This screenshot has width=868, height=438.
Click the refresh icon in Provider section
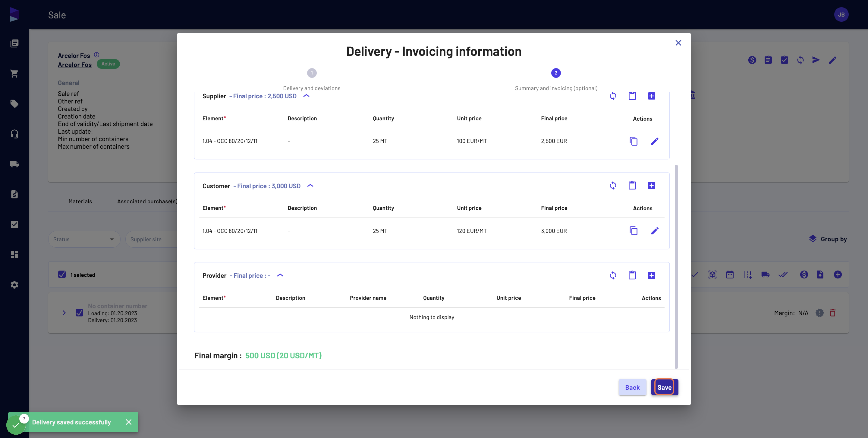(x=613, y=275)
